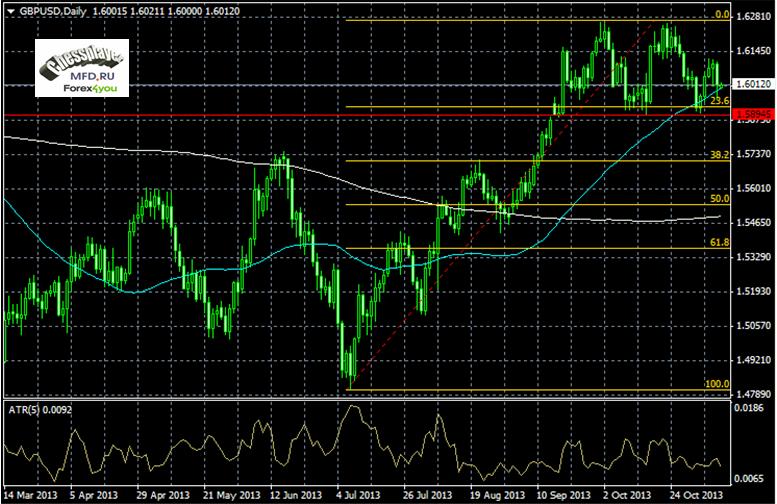Click the 14 Mar 2013 date label
Image resolution: width=777 pixels, height=504 pixels.
click(30, 495)
